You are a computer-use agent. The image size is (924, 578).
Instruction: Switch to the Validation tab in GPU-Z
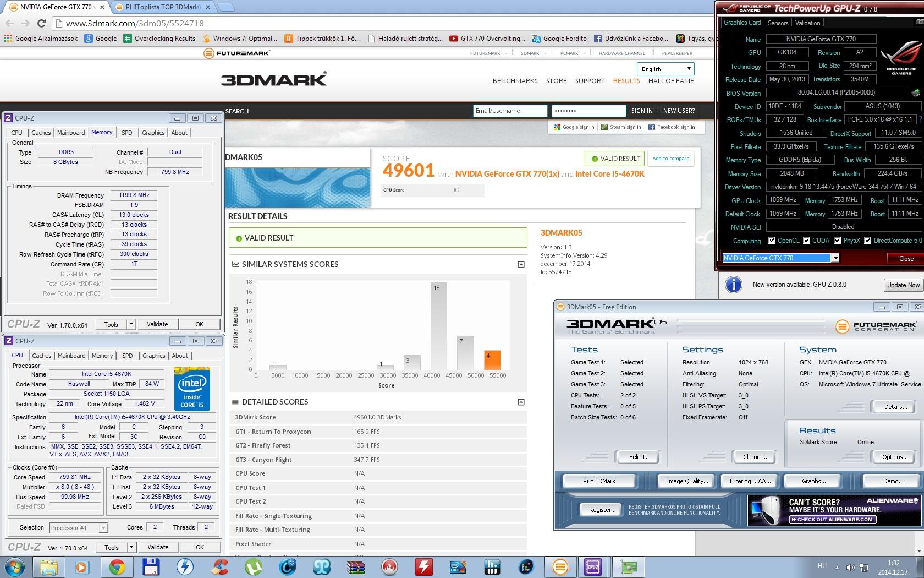point(807,23)
